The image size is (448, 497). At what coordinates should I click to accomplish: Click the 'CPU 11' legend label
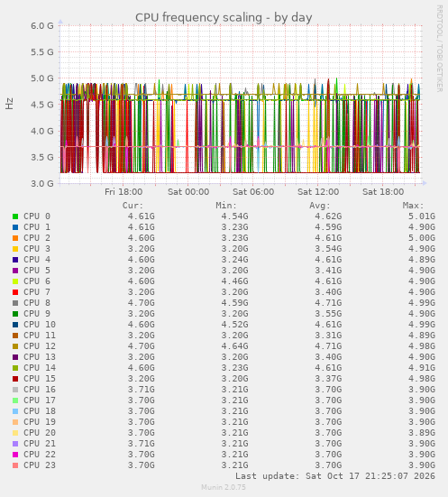[40, 336]
